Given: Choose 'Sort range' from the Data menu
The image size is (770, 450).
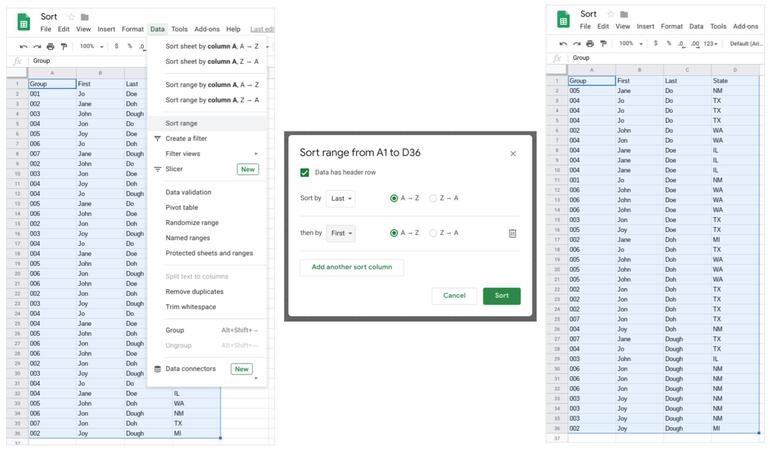Looking at the screenshot, I should click(x=182, y=123).
